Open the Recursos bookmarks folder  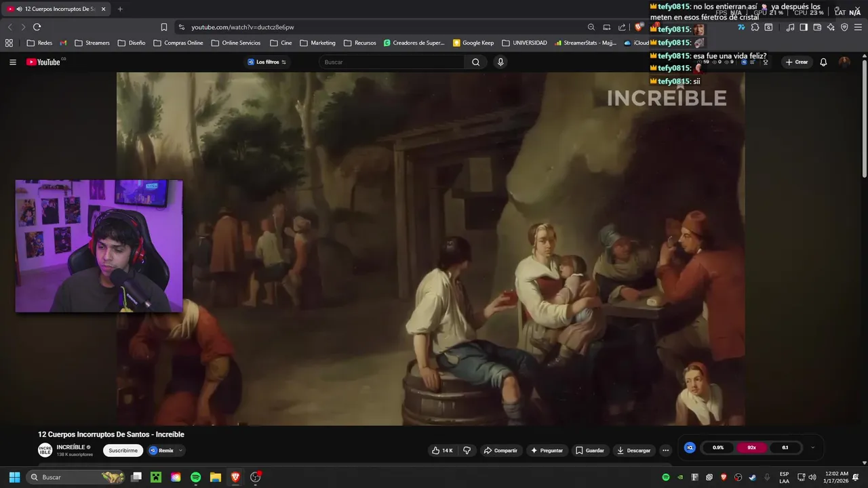pyautogui.click(x=359, y=43)
